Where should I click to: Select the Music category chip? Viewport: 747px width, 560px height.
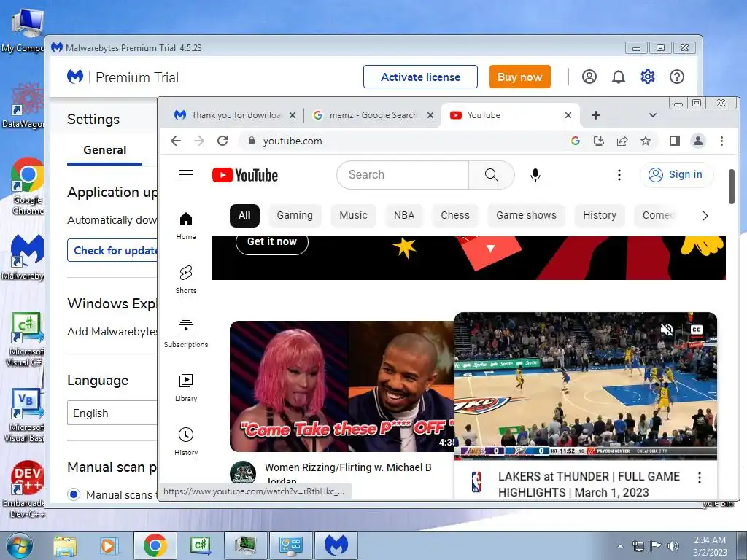pos(353,215)
